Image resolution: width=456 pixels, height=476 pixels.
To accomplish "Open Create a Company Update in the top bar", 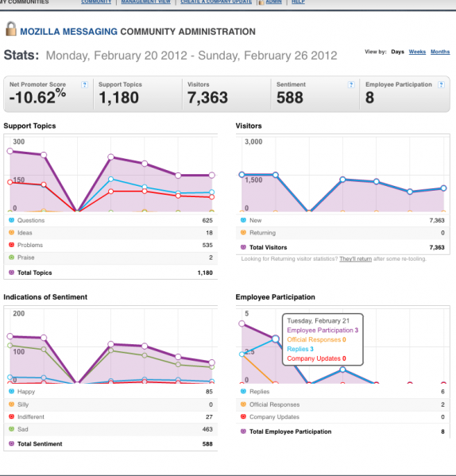I will [216, 2].
